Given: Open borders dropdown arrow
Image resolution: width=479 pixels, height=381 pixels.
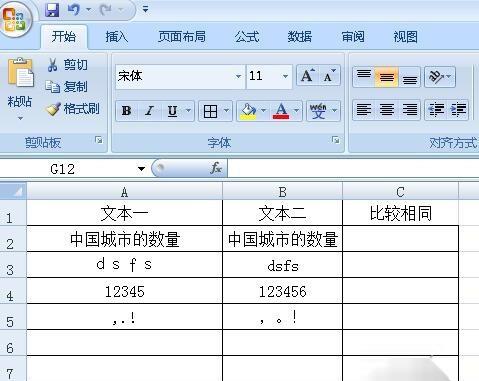Looking at the screenshot, I should pyautogui.click(x=227, y=110).
